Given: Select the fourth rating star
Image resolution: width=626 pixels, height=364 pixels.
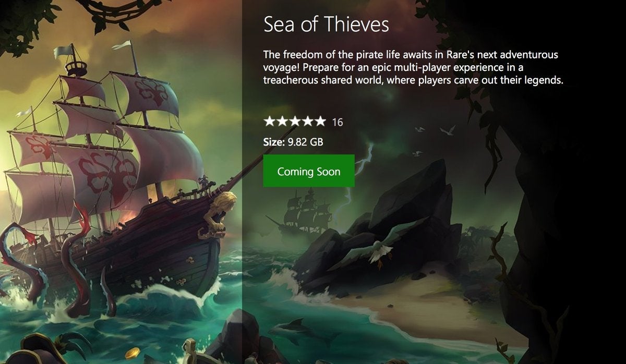Looking at the screenshot, I should tap(308, 122).
